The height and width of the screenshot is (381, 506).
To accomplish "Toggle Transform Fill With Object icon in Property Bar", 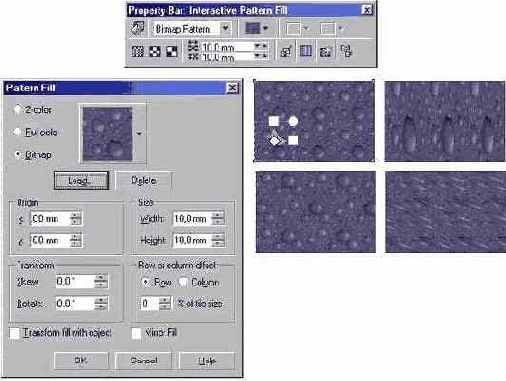I will pyautogui.click(x=286, y=51).
